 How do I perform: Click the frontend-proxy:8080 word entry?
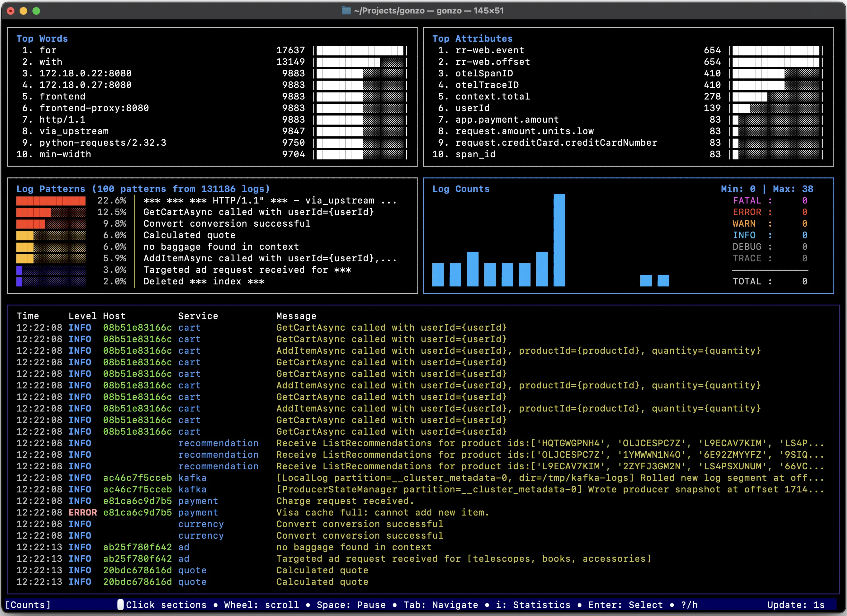click(94, 108)
